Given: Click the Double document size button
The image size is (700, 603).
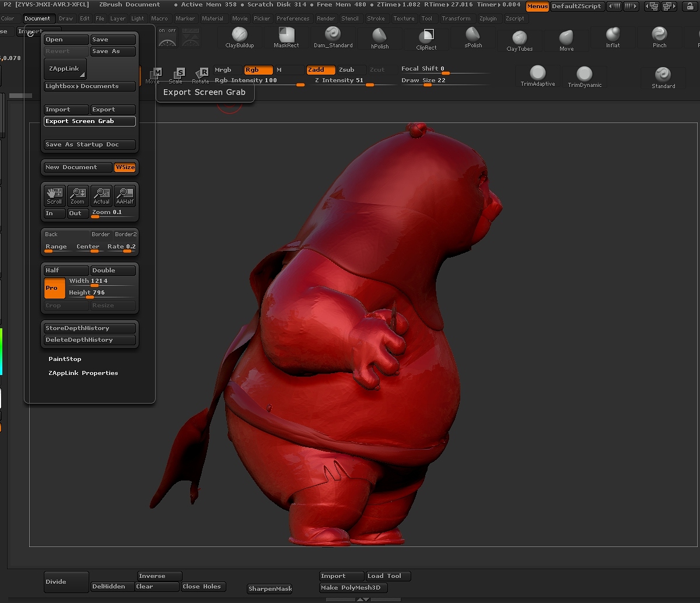Looking at the screenshot, I should point(113,271).
